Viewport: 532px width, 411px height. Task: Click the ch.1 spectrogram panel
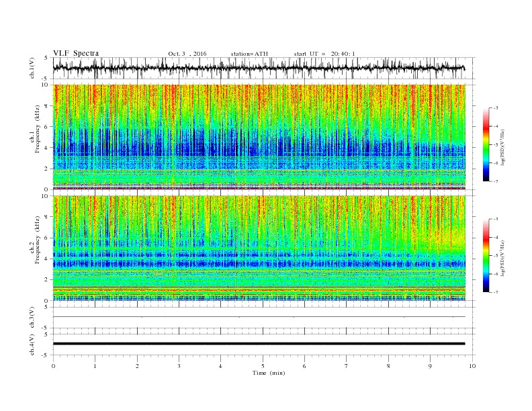(259, 137)
